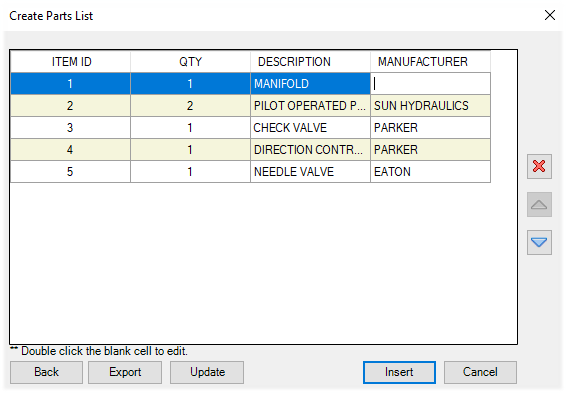Screen dimensions: 566x393
Task: Select the MANIFOLD description cell
Action: click(x=310, y=84)
